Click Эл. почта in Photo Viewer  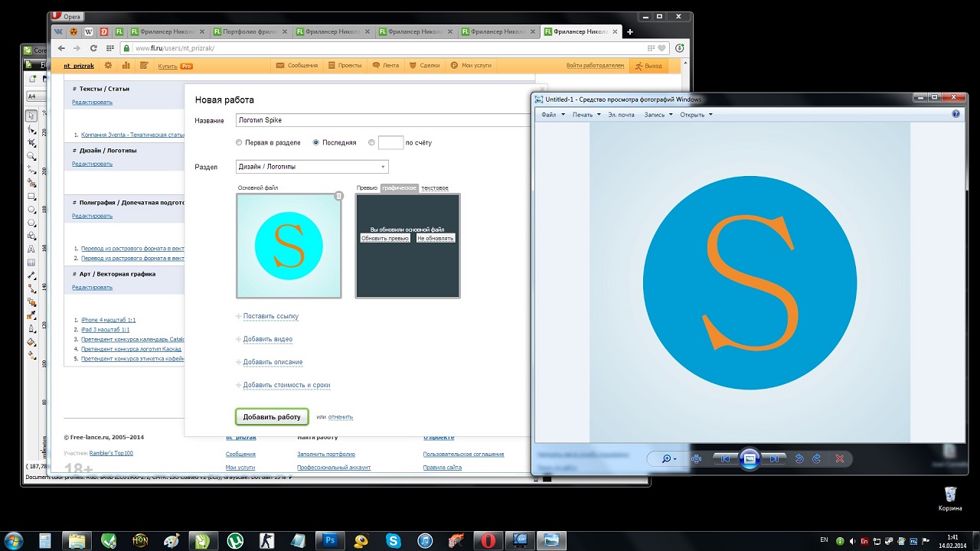pyautogui.click(x=621, y=115)
